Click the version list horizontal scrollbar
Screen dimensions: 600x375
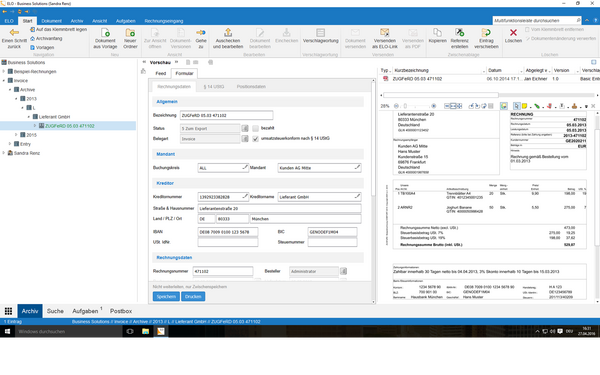pyautogui.click(x=441, y=95)
